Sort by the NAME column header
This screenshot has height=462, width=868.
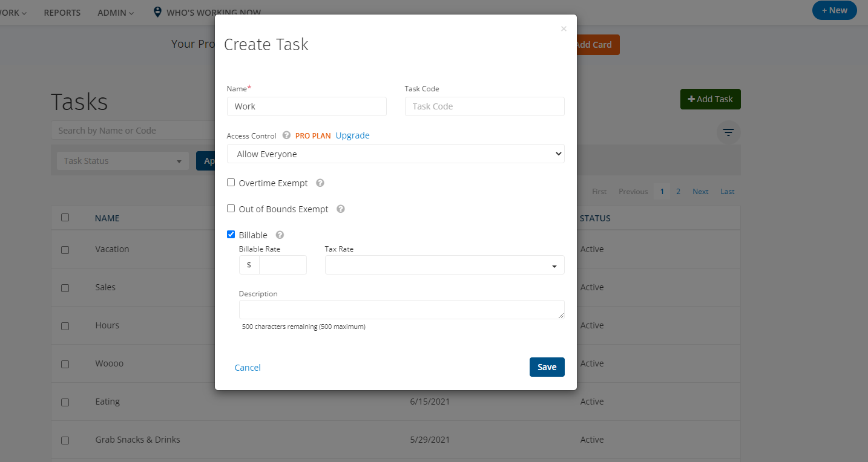pos(107,218)
